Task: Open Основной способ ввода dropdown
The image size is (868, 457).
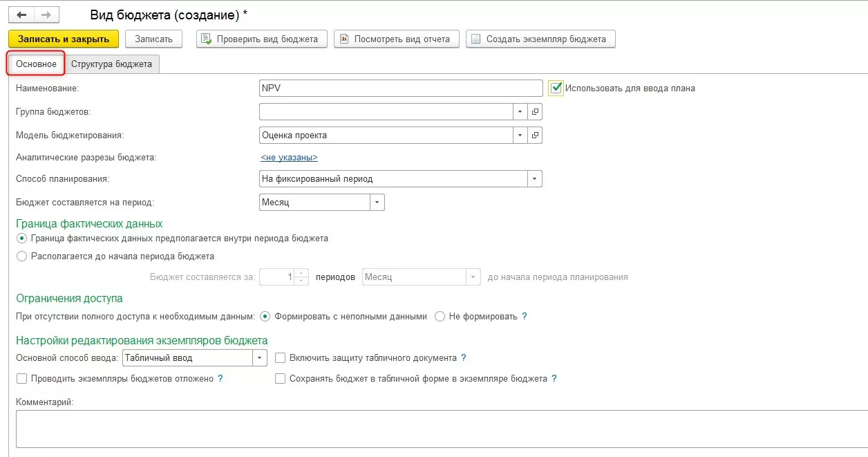Action: pos(259,358)
